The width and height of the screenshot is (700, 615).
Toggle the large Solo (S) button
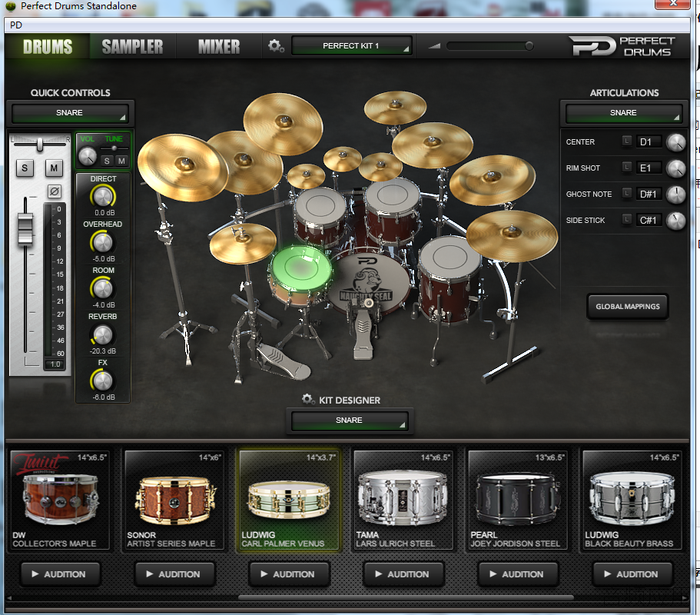pyautogui.click(x=25, y=168)
